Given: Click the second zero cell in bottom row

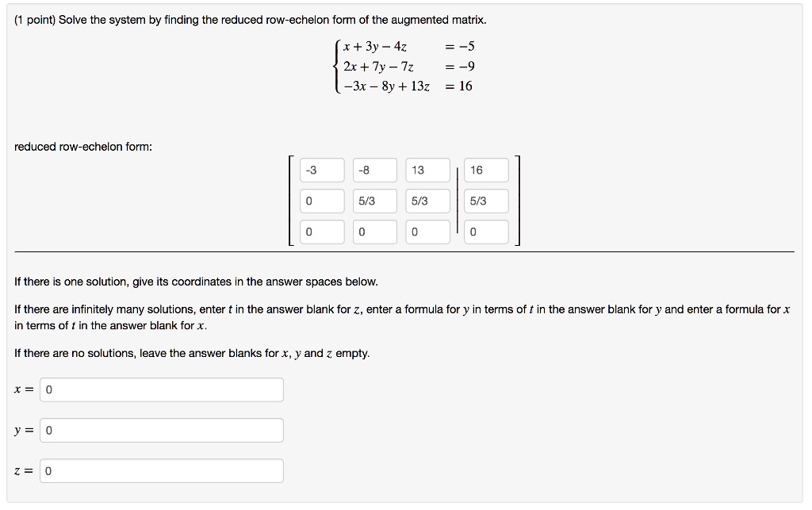Looking at the screenshot, I should point(374,232).
